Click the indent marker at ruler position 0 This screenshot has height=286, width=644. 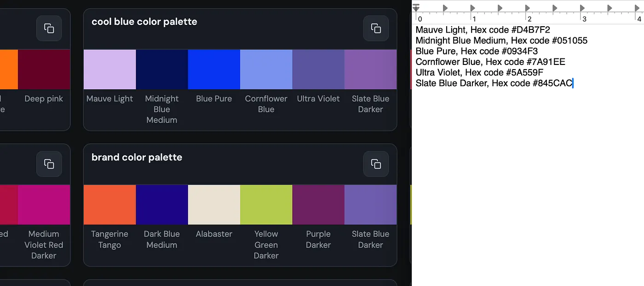pyautogui.click(x=416, y=8)
